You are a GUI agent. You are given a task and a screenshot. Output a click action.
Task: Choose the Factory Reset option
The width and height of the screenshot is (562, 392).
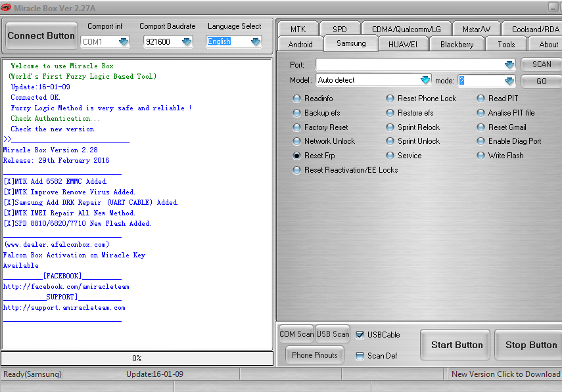320,127
